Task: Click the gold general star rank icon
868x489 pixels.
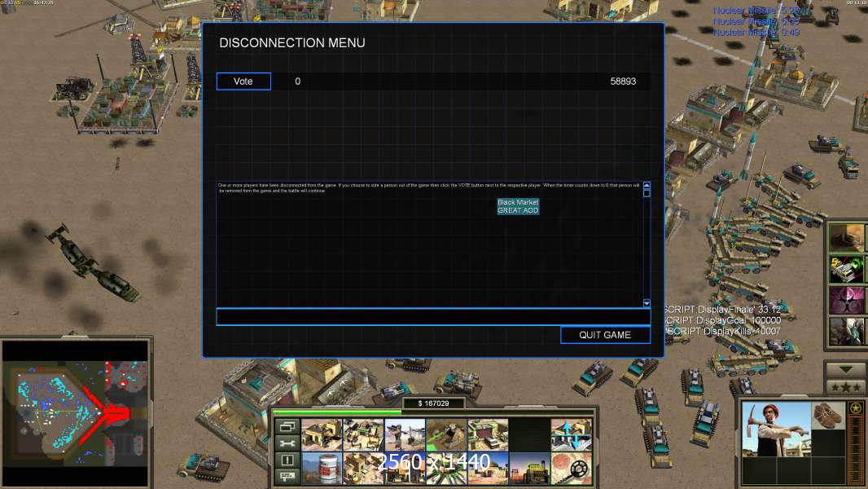Action: (856, 408)
